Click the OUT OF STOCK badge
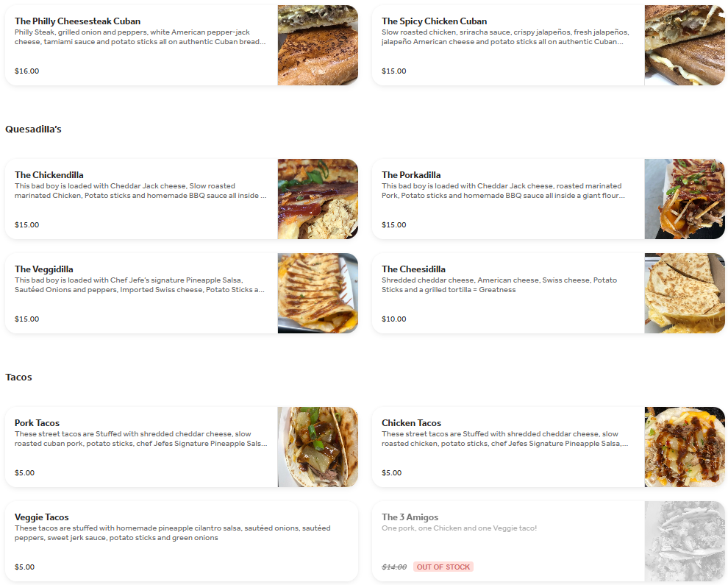Screen dimensions: 728x585 (x=443, y=567)
